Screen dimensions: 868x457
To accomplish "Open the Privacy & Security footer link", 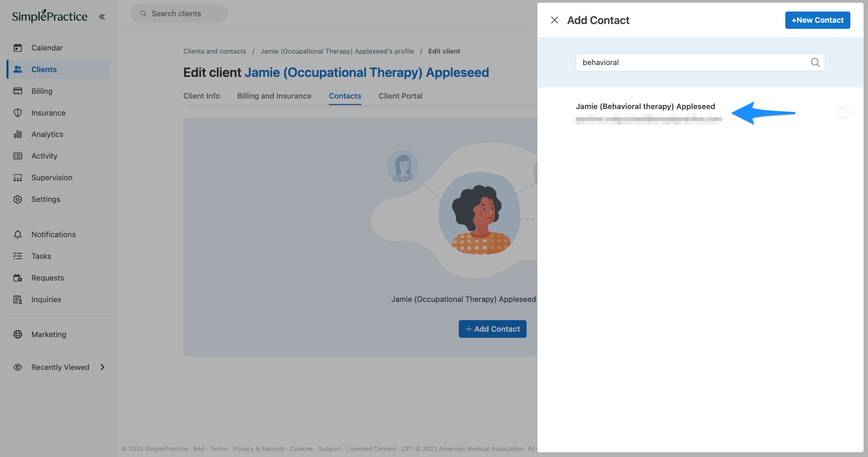I will click(x=259, y=449).
